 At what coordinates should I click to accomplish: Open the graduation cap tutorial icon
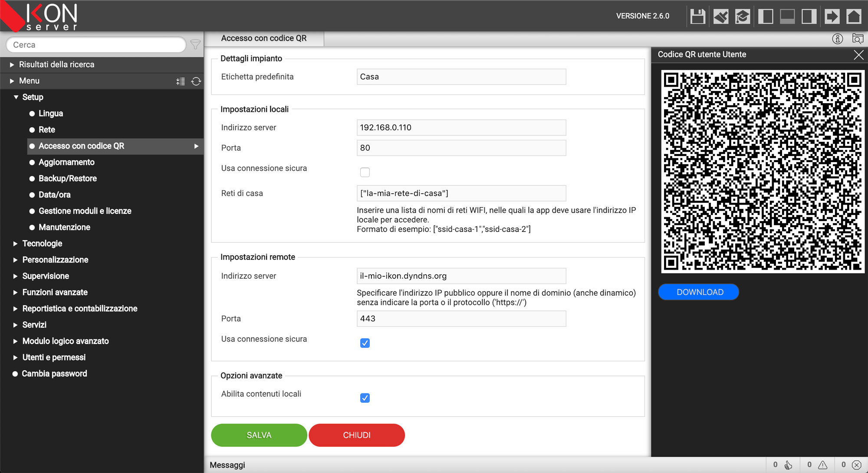pyautogui.click(x=743, y=16)
